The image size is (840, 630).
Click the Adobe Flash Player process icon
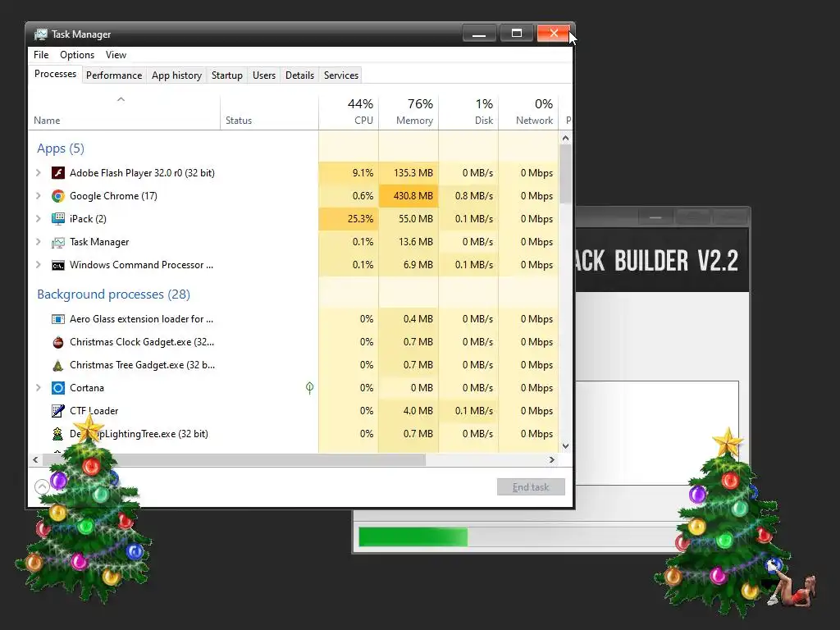[58, 173]
